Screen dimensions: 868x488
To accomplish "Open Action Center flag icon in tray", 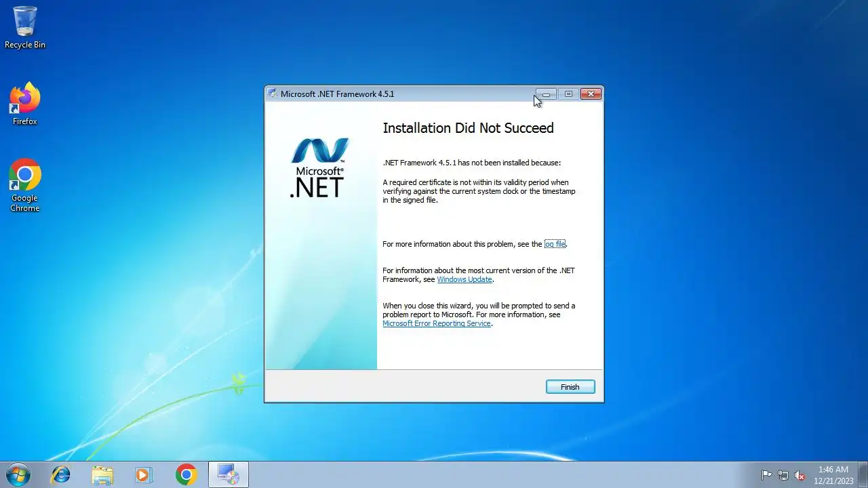I will point(766,475).
